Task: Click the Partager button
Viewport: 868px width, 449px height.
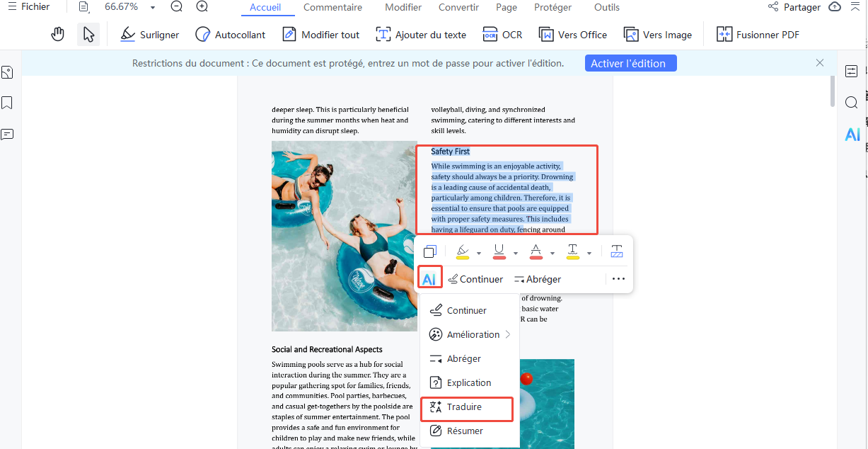Action: (x=795, y=7)
